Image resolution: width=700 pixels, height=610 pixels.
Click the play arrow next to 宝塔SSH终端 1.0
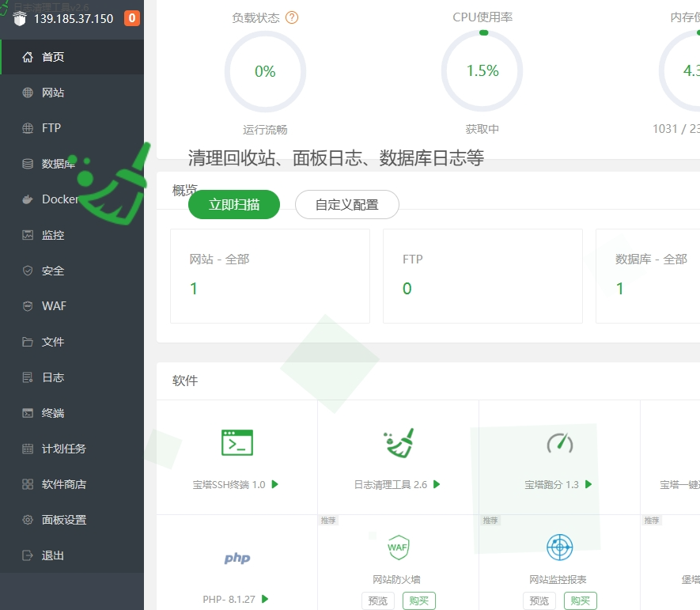coord(275,484)
